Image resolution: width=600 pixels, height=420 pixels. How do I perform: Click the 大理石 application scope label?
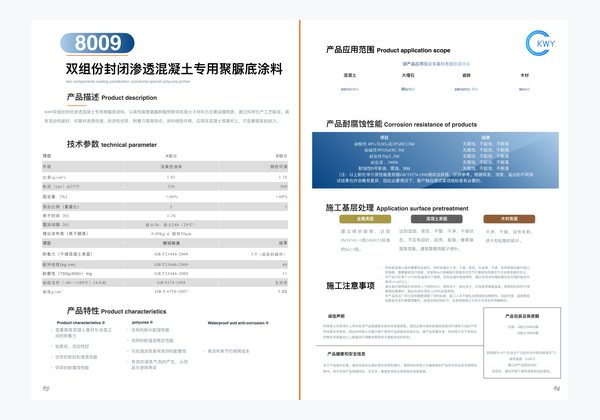click(408, 75)
